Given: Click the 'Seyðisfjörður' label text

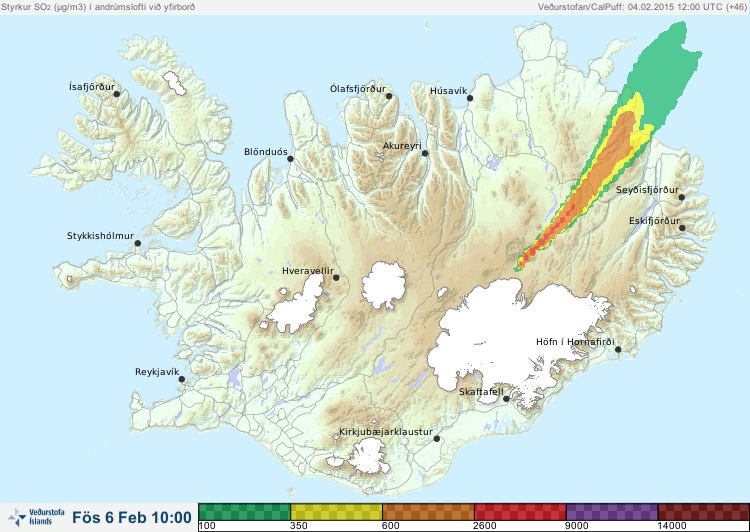Looking at the screenshot, I should pos(647,190).
